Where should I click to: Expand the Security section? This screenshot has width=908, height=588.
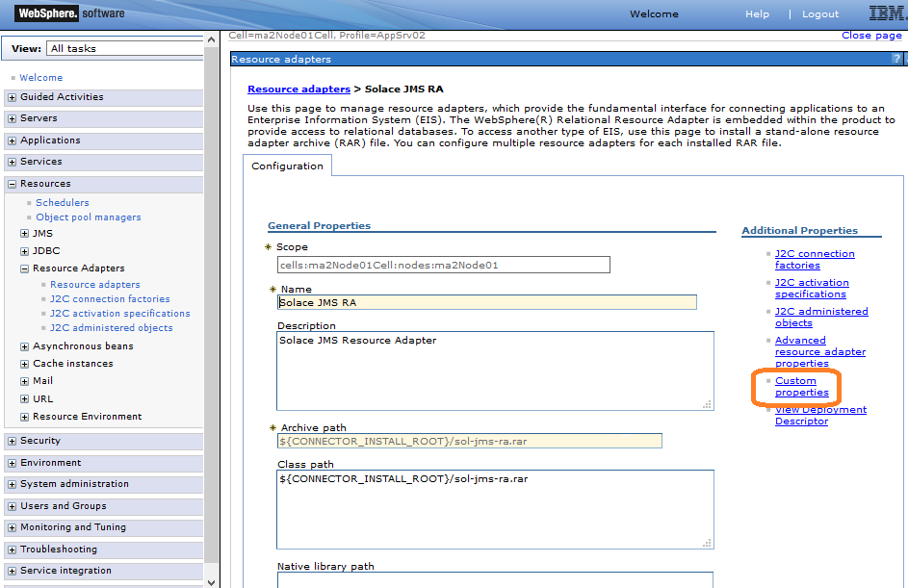tap(12, 441)
